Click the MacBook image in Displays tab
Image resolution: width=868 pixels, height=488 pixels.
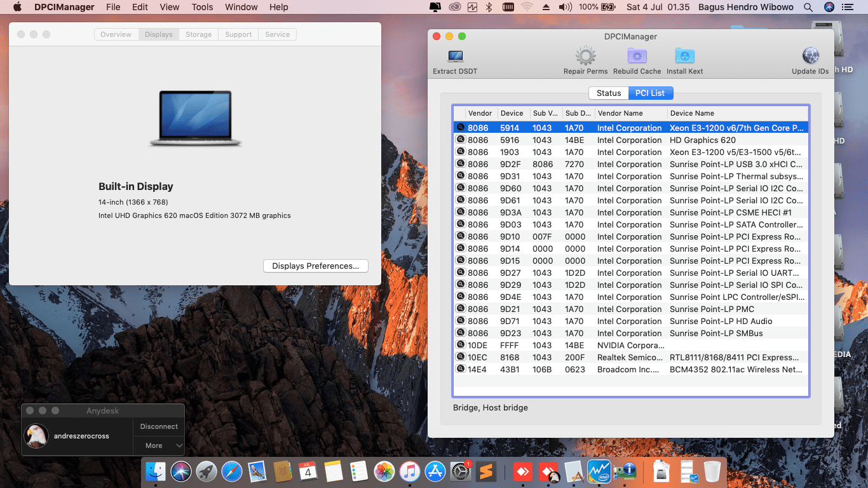(x=196, y=119)
